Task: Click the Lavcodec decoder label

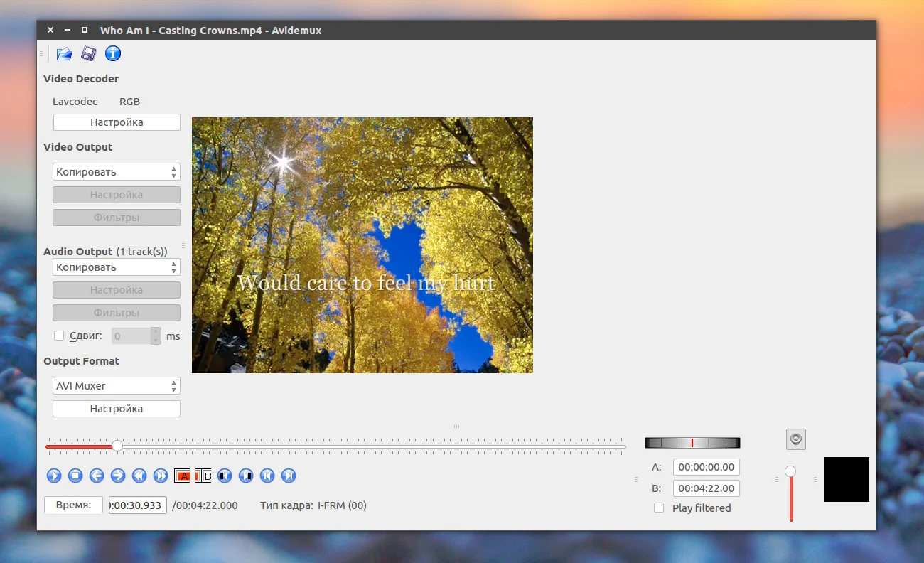Action: tap(75, 102)
